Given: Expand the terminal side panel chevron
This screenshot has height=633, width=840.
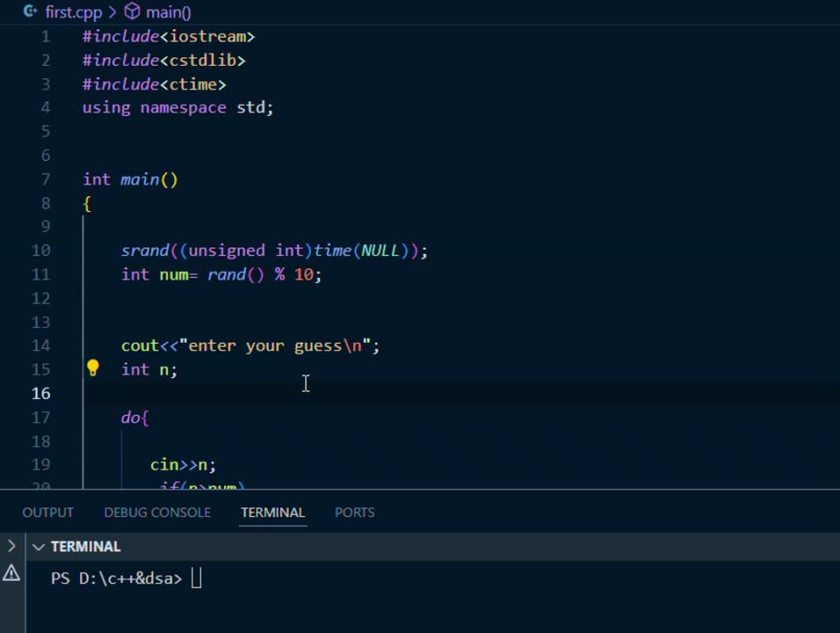Looking at the screenshot, I should tap(11, 546).
